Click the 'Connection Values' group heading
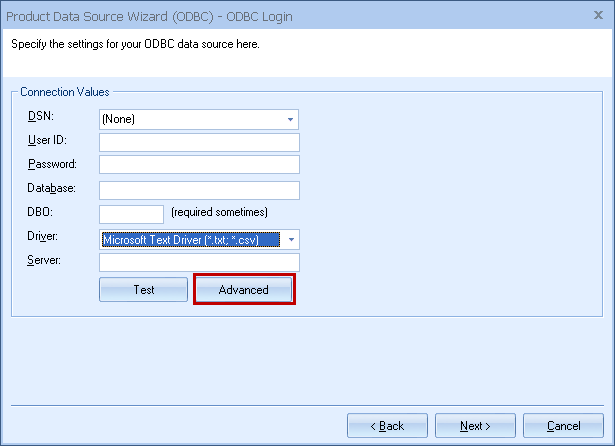 coord(65,92)
